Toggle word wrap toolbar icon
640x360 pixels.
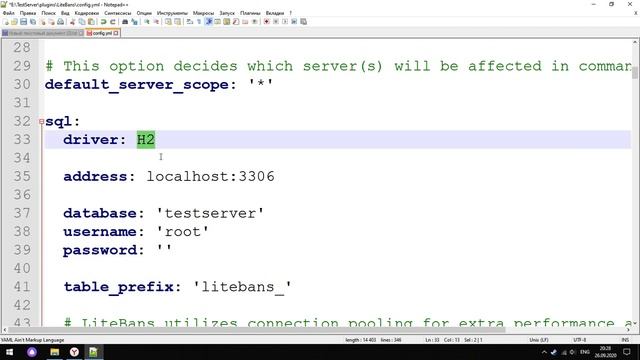point(189,22)
